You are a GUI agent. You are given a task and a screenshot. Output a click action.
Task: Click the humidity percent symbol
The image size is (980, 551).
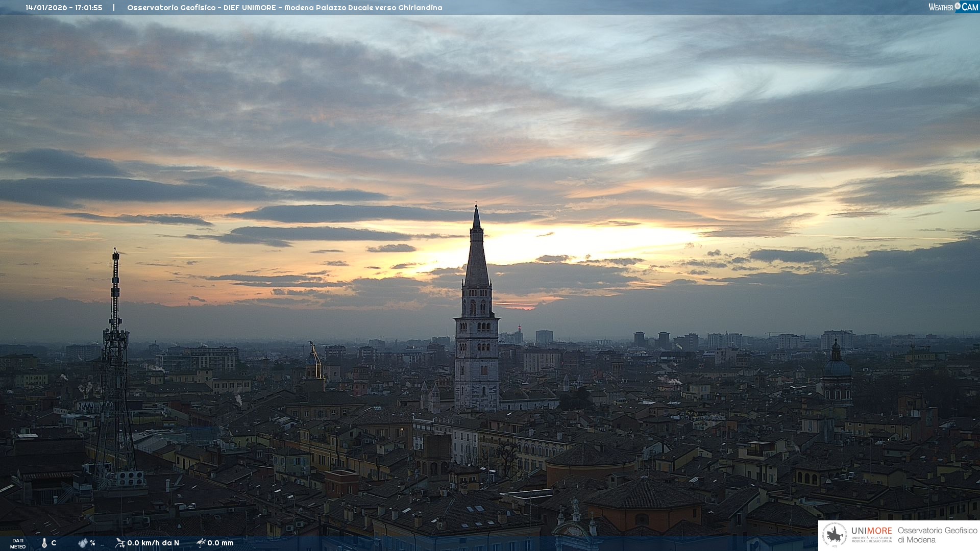[92, 543]
